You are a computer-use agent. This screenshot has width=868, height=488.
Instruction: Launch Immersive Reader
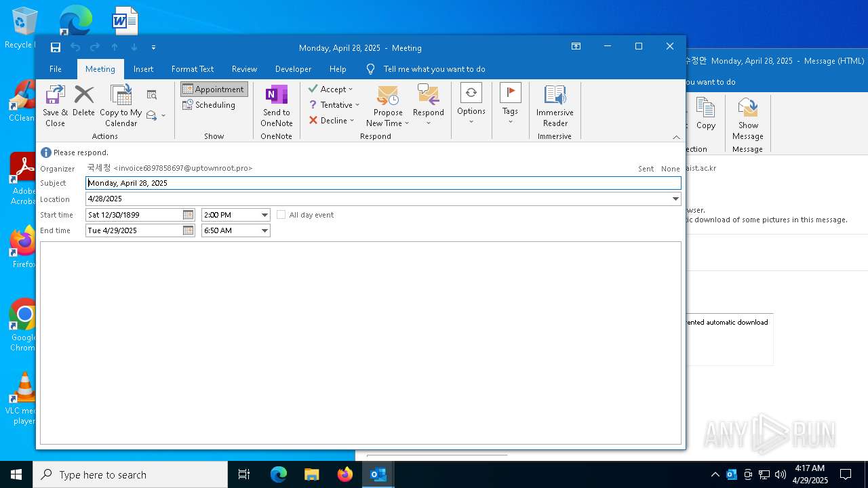(x=555, y=106)
